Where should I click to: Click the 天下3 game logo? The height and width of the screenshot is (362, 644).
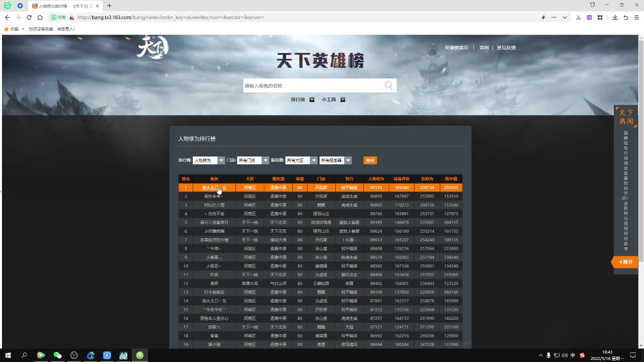click(152, 49)
